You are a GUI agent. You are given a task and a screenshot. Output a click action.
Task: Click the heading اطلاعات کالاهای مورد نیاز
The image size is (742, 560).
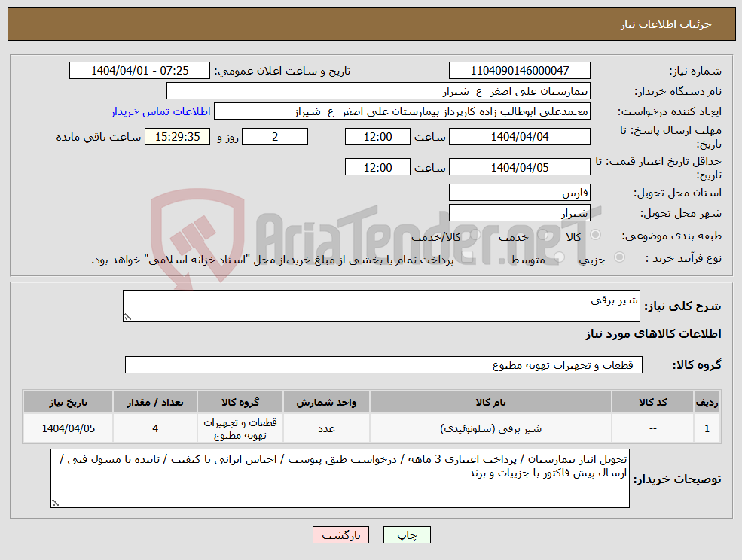tap(653, 334)
